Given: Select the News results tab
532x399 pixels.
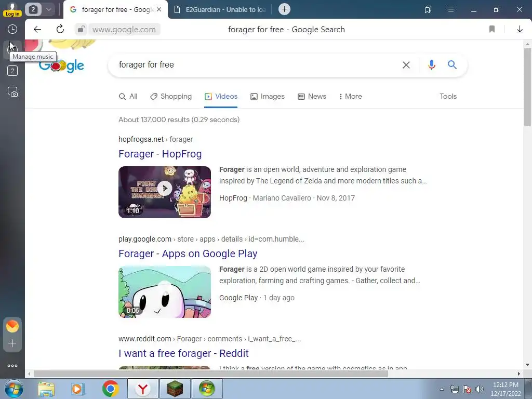Looking at the screenshot, I should 312,96.
